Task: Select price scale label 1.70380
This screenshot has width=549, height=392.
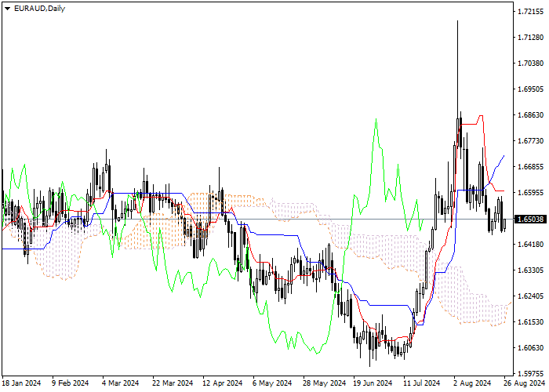Action: pos(531,64)
